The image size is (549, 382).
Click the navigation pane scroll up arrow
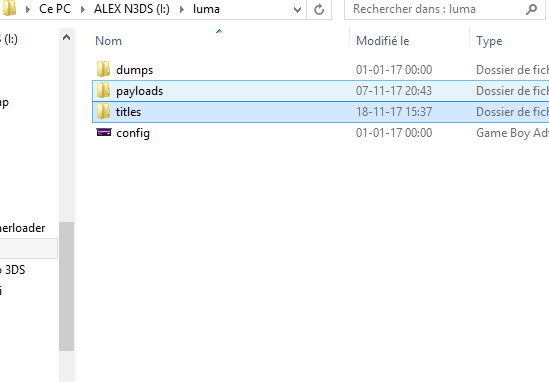[x=67, y=37]
